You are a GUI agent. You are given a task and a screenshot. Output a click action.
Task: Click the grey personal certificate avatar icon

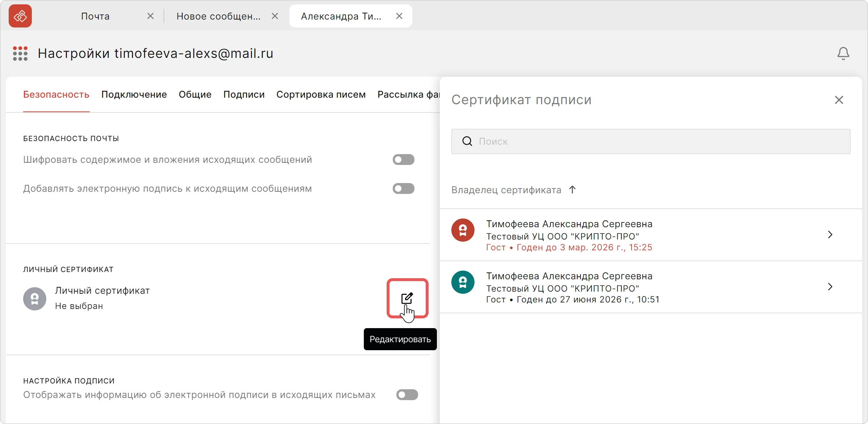(x=35, y=299)
